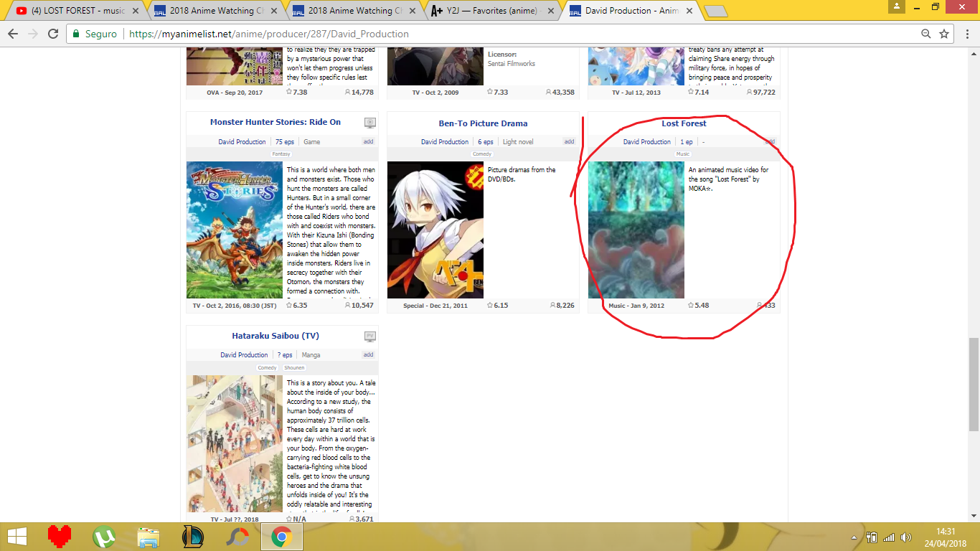980x551 pixels.
Task: Click the "Music - Jan 9, 2012" date text
Action: click(636, 306)
